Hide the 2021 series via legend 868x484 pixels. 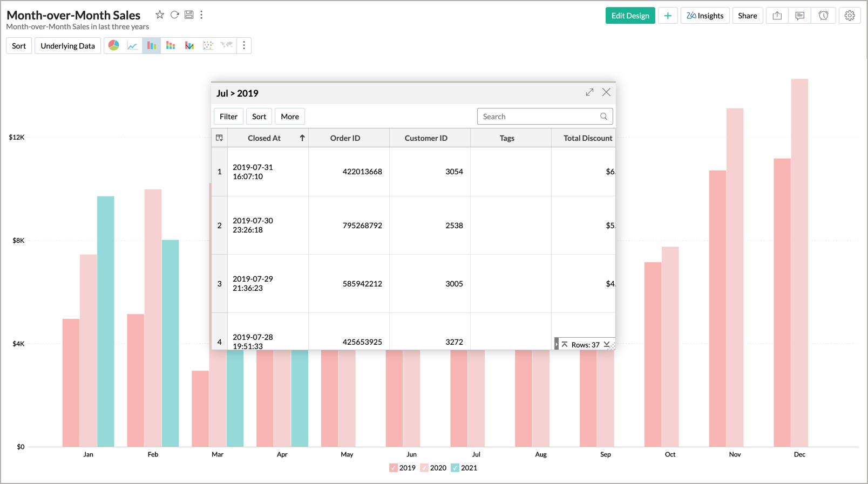(455, 468)
